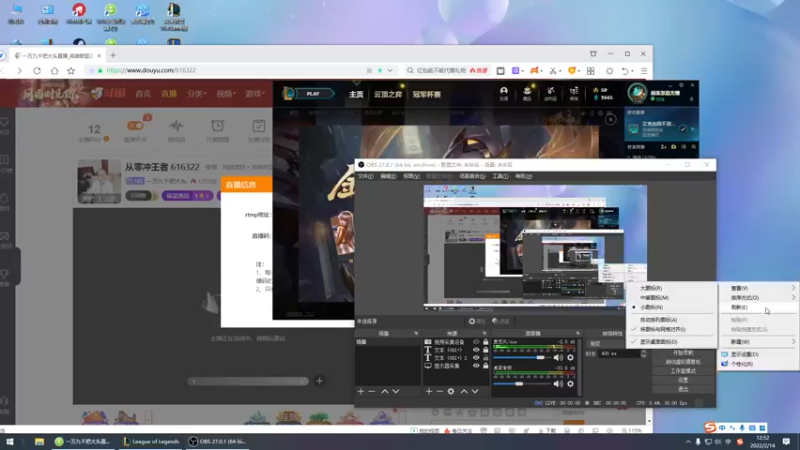The width and height of the screenshot is (800, 450).
Task: Toggle visibility of video capture device source
Action: (476, 342)
